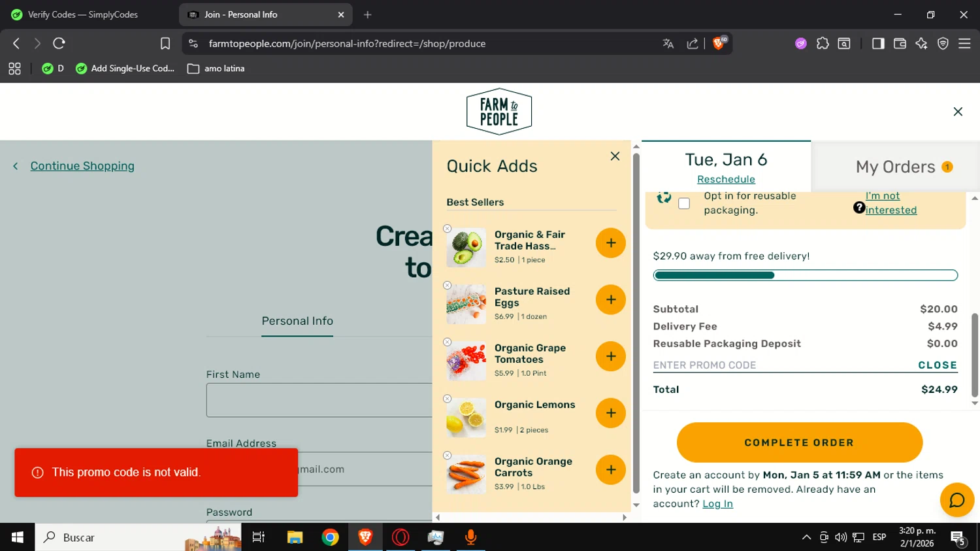This screenshot has height=551, width=980.
Task: Open the Opera browser taskbar icon
Action: click(400, 537)
